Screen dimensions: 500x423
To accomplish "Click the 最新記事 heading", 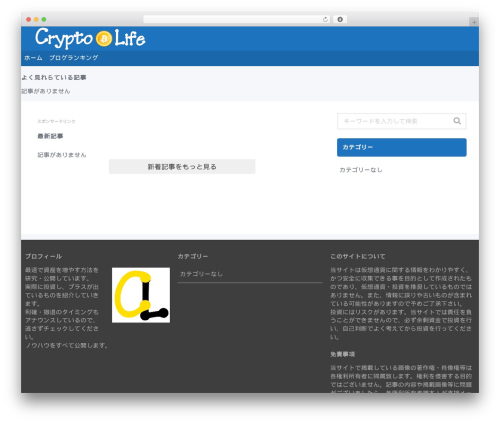I will 50,136.
